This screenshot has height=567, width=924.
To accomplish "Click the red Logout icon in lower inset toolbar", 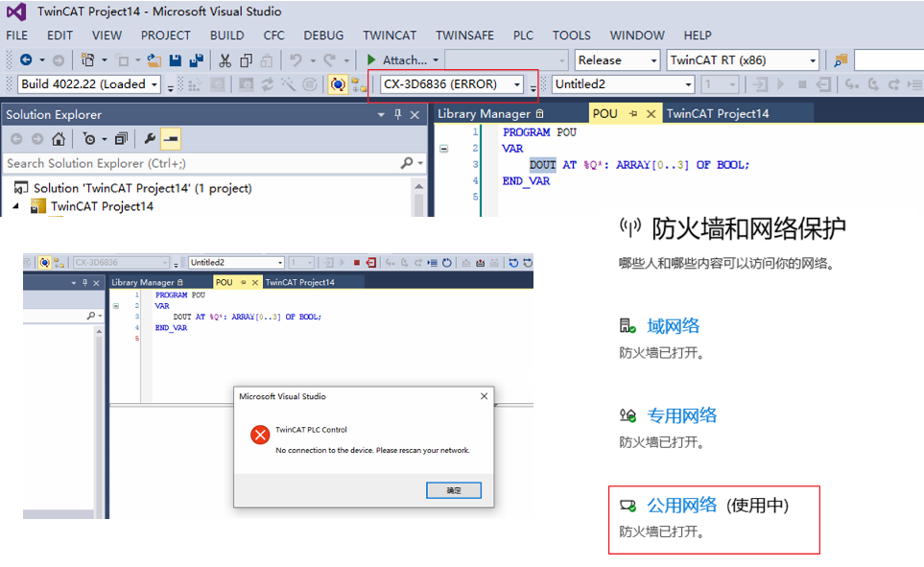I will point(370,263).
